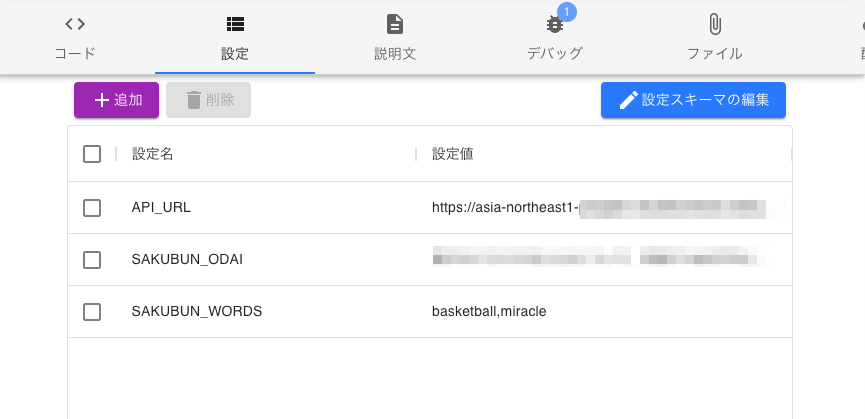Open the コード tab code icon
Viewport: 865px width, 419px height.
(x=75, y=24)
